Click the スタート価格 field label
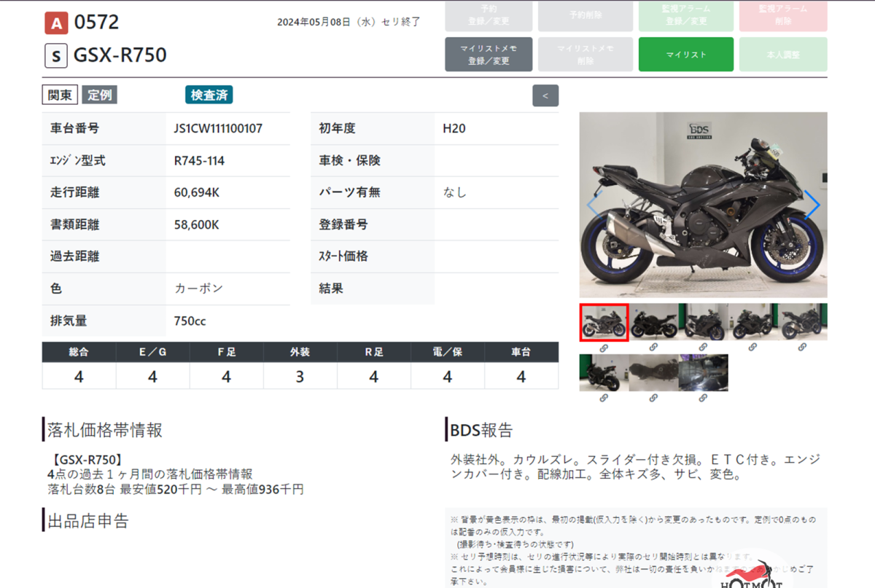 point(343,256)
